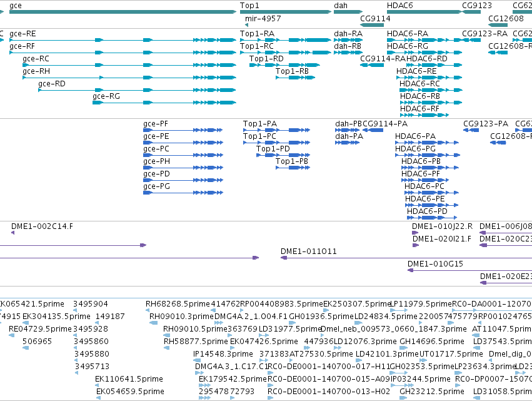Click EST label RH68268.5prime
Image resolution: width=532 pixels, height=401 pixels.
click(x=178, y=304)
